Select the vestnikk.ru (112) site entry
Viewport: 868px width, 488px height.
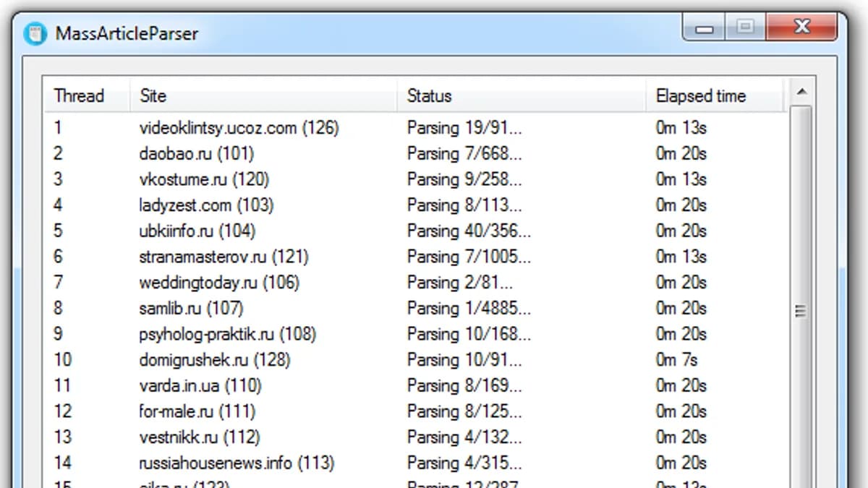click(x=199, y=437)
